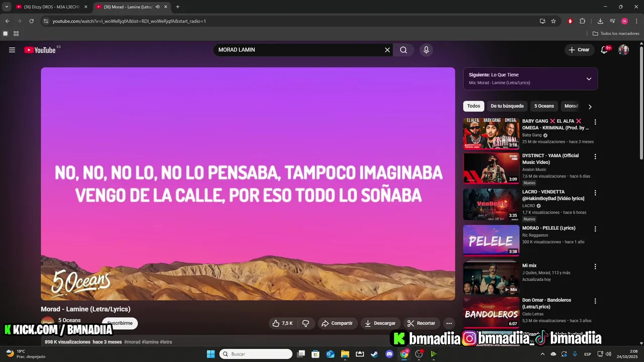Open the YouTube account avatar menu
The image size is (644, 362).
coord(623,50)
